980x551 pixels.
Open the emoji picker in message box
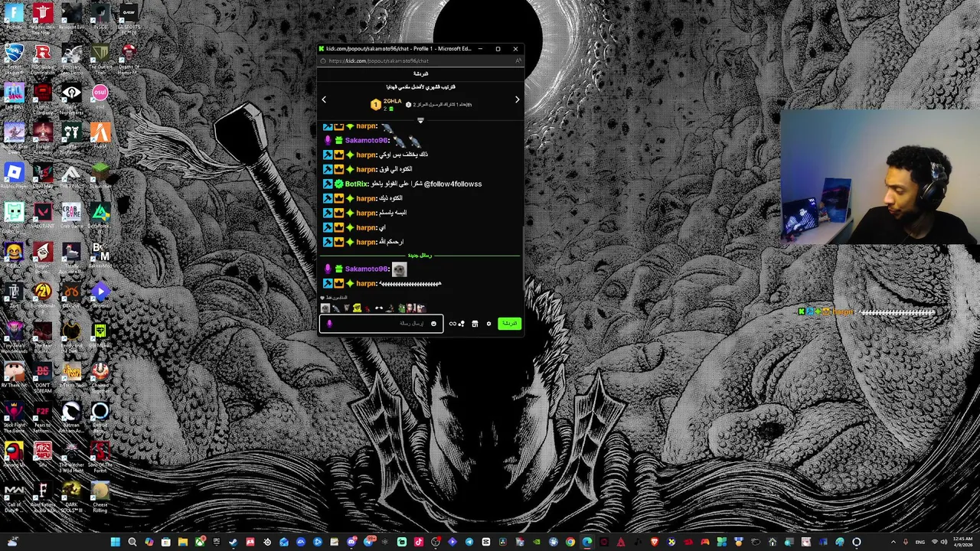pos(433,324)
